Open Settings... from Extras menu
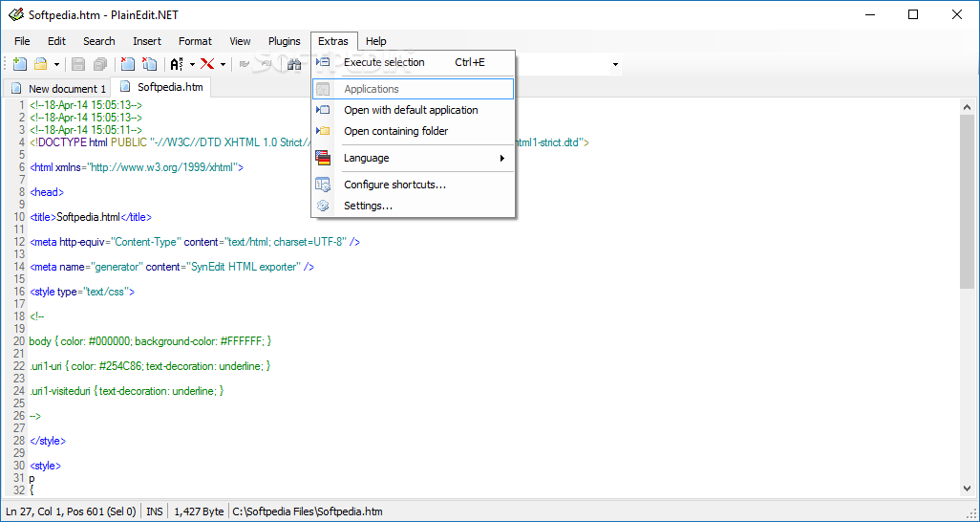 pos(414,206)
